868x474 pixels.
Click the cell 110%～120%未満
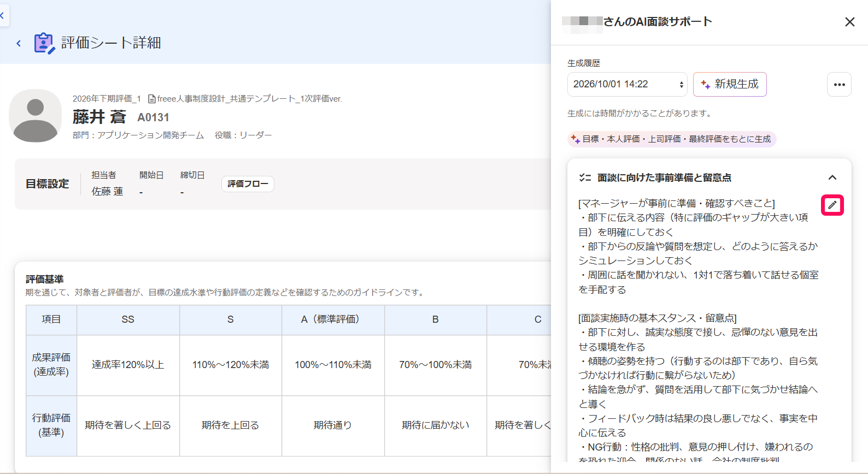click(x=231, y=365)
